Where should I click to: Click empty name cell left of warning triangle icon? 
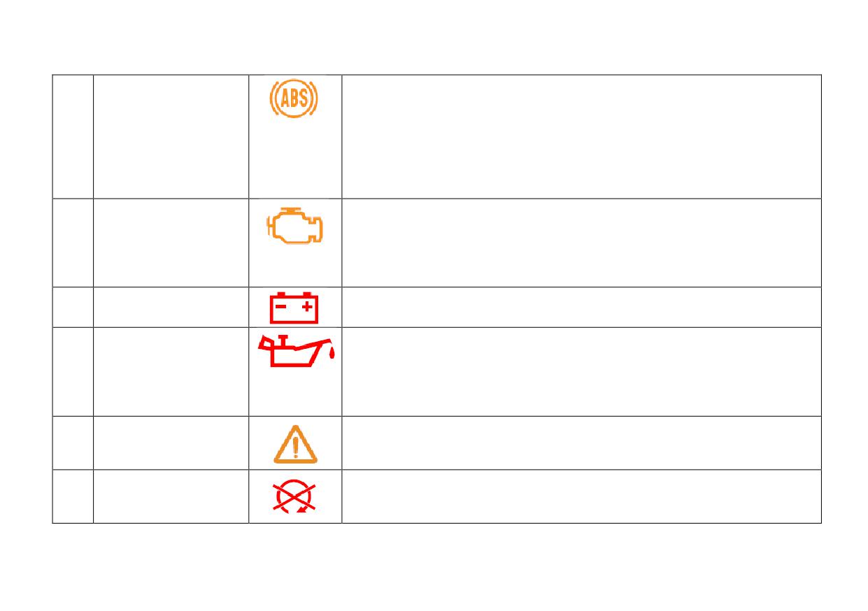(171, 443)
